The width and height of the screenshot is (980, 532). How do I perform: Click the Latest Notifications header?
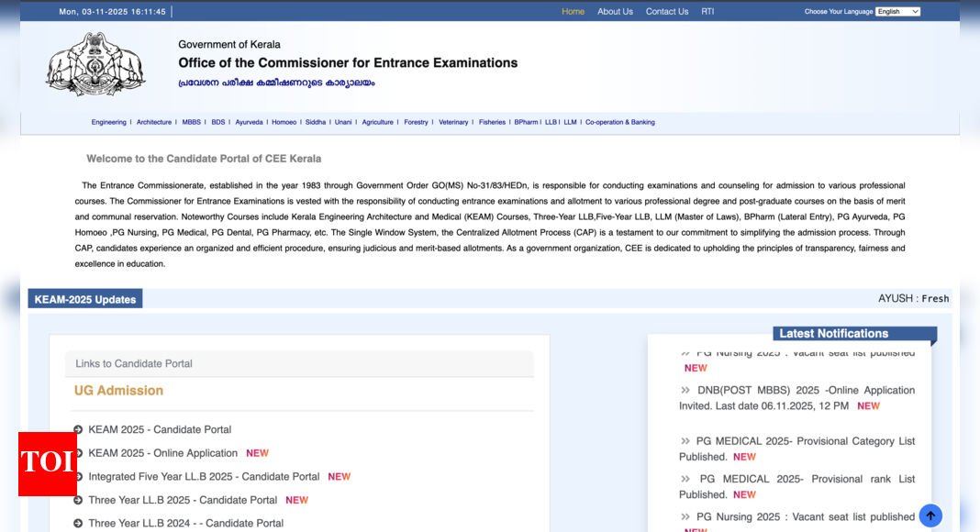click(833, 334)
